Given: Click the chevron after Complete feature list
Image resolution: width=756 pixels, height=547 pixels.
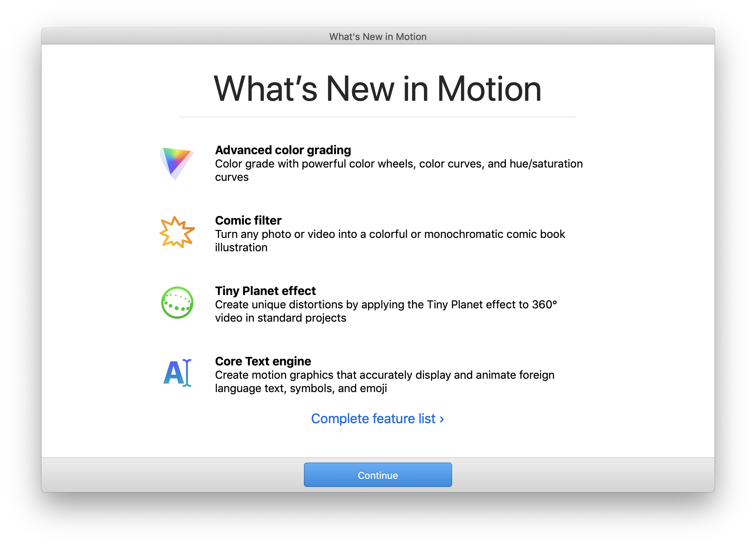Looking at the screenshot, I should click(x=442, y=419).
